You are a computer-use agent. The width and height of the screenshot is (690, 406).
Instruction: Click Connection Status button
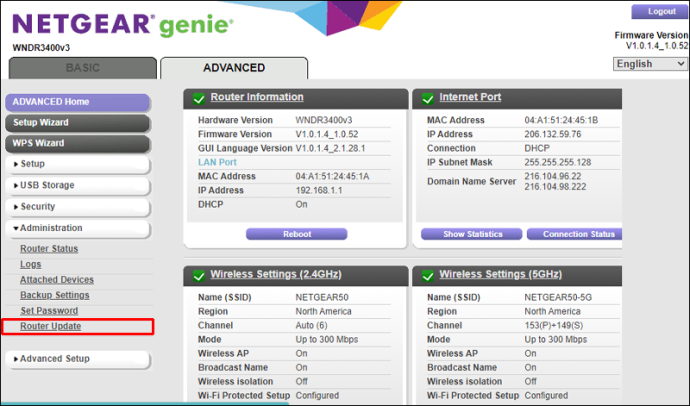[x=575, y=234]
